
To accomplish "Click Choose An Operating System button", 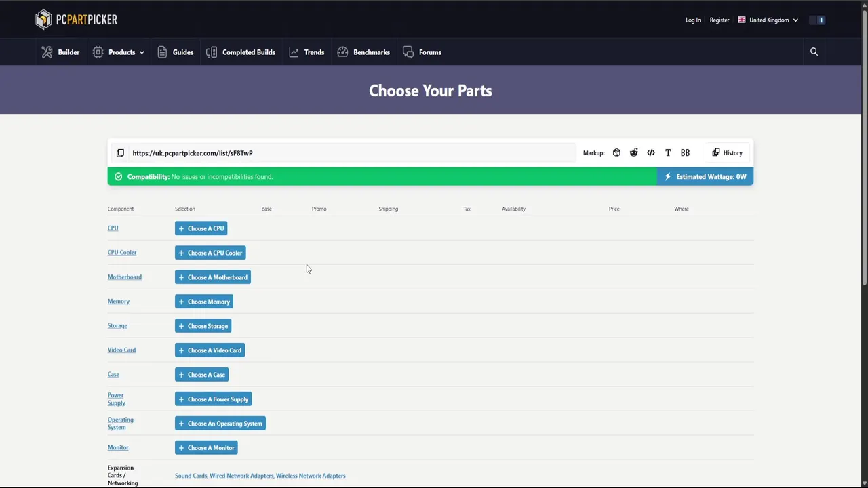I will coord(220,424).
